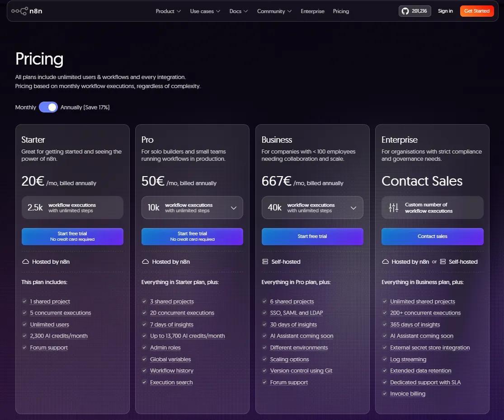Click the Contact sales button
Viewport: 504px width, 420px height.
(432, 236)
